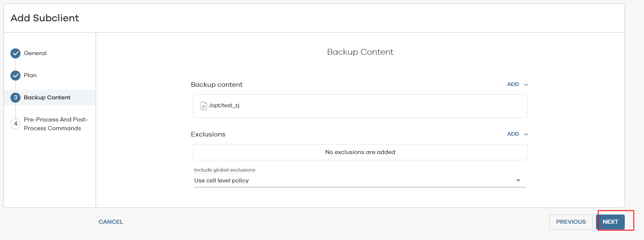Click ADD for Backup content
Image resolution: width=644 pixels, height=240 pixels.
(x=513, y=84)
